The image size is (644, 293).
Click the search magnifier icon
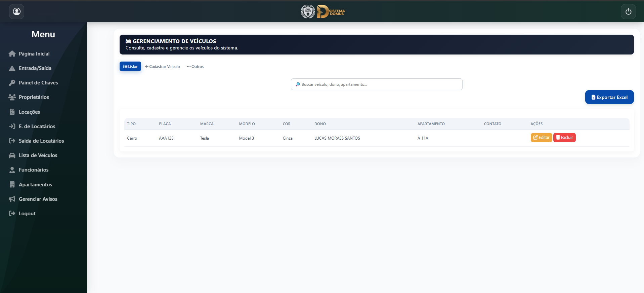(x=298, y=84)
